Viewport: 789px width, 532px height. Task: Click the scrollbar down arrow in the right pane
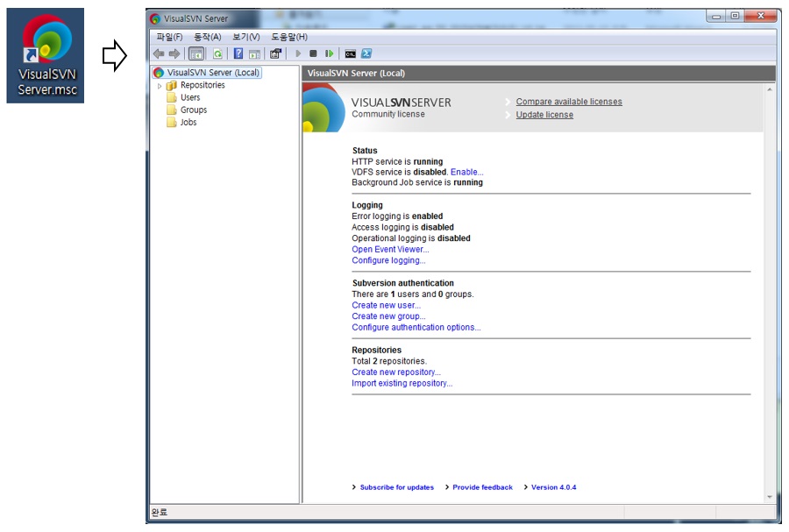(770, 497)
